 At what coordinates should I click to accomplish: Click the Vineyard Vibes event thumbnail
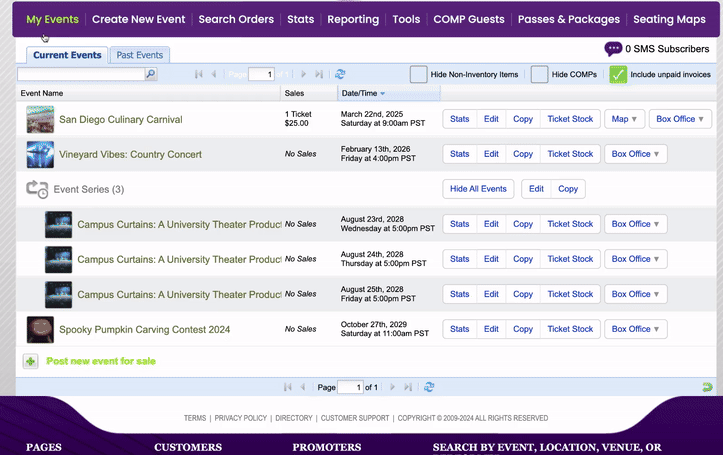(x=40, y=154)
